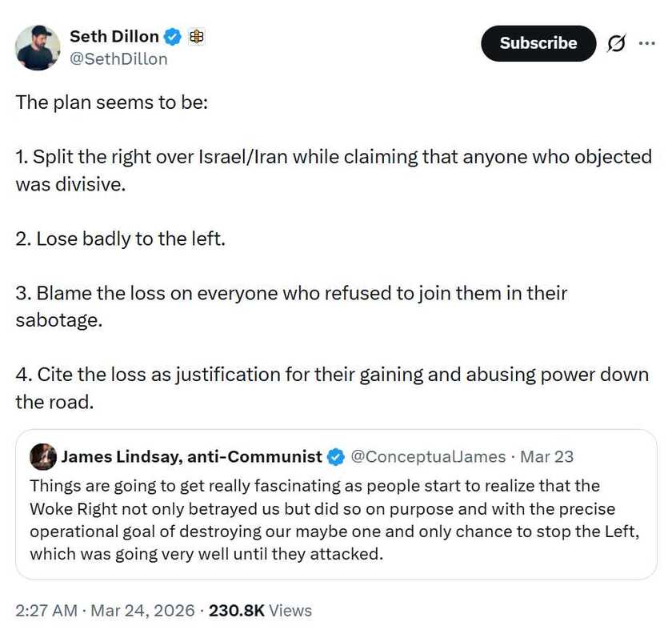672x638 pixels.
Task: Open the quoted post about the Woke Right
Action: (334, 520)
